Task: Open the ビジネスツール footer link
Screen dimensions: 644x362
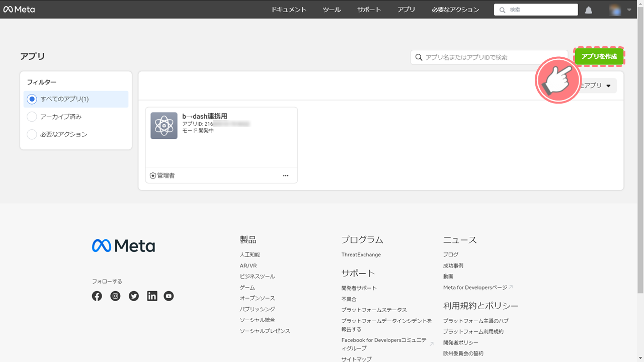Action: (x=258, y=277)
